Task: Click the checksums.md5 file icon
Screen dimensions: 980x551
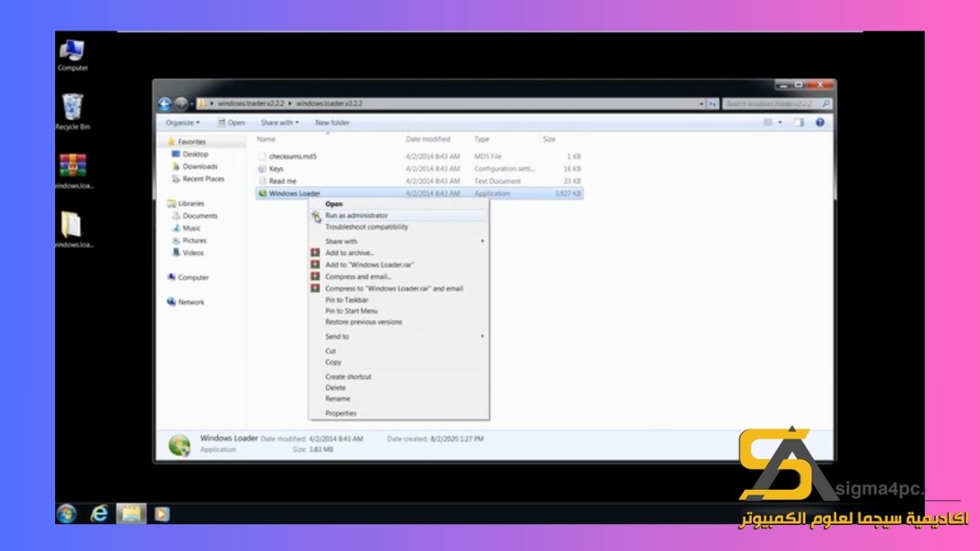Action: coord(263,156)
